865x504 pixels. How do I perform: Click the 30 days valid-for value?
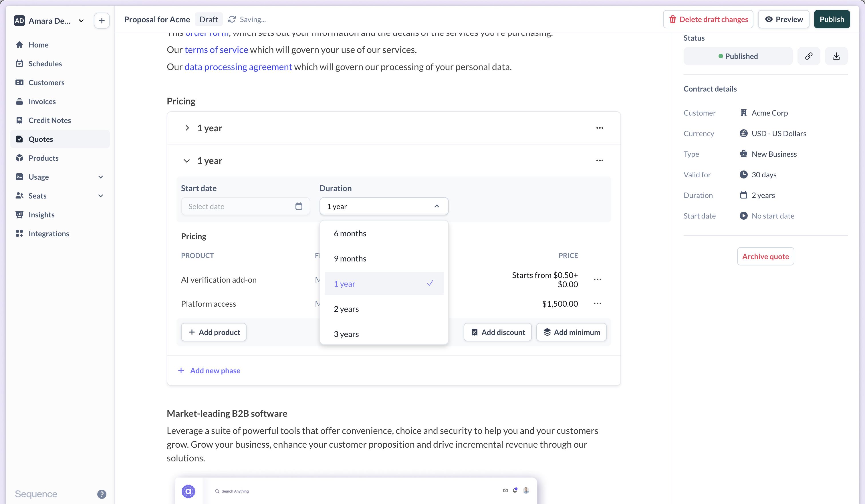764,174
